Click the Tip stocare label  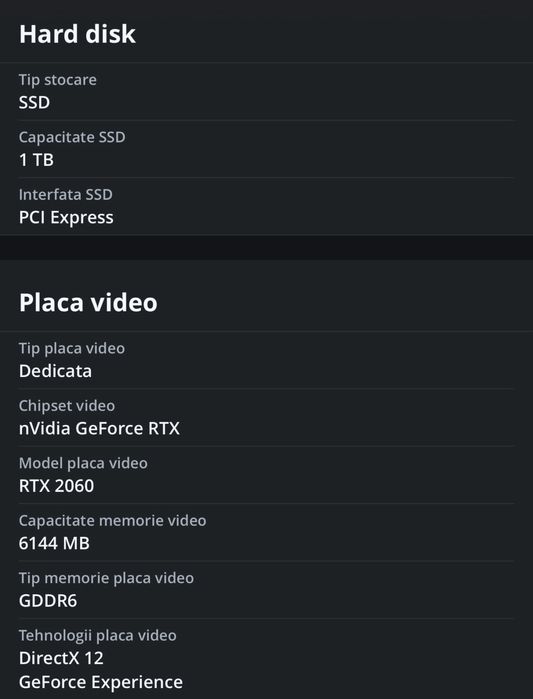point(57,80)
